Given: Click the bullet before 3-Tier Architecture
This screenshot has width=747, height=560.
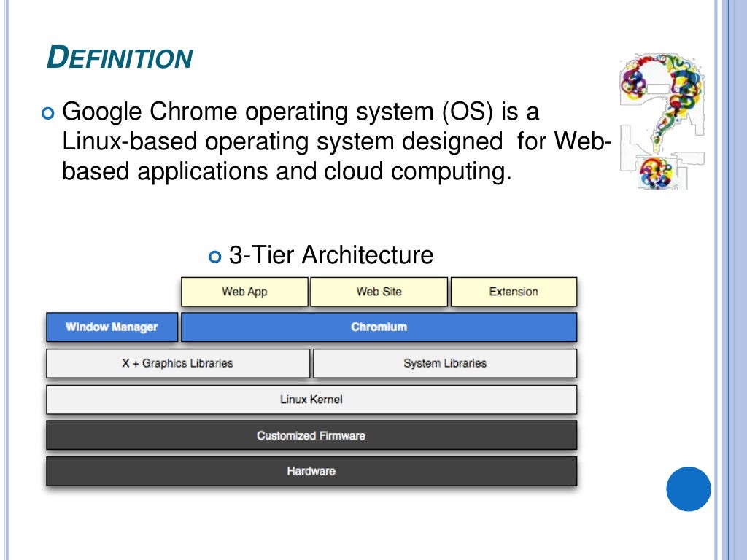Looking at the screenshot, I should (215, 257).
